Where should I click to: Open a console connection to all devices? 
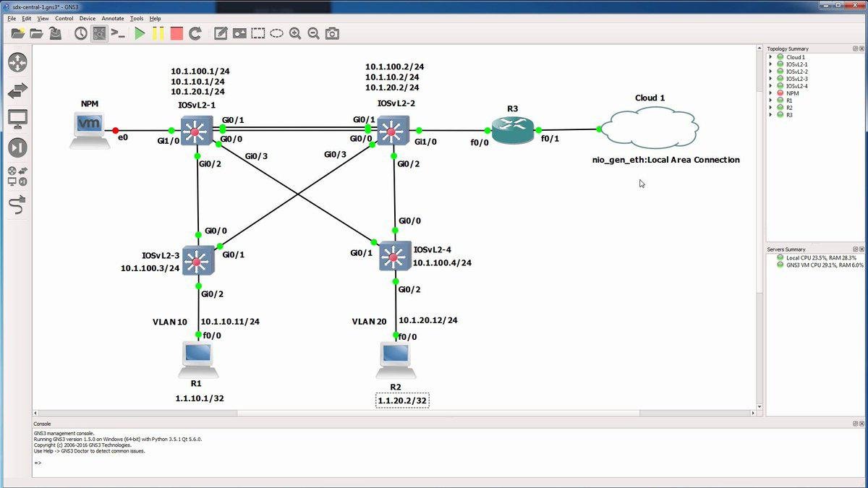(x=119, y=33)
